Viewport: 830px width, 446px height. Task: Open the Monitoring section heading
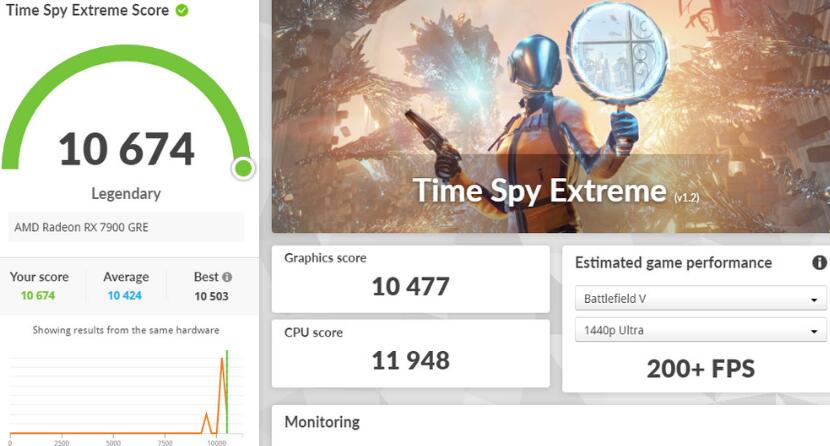click(322, 422)
